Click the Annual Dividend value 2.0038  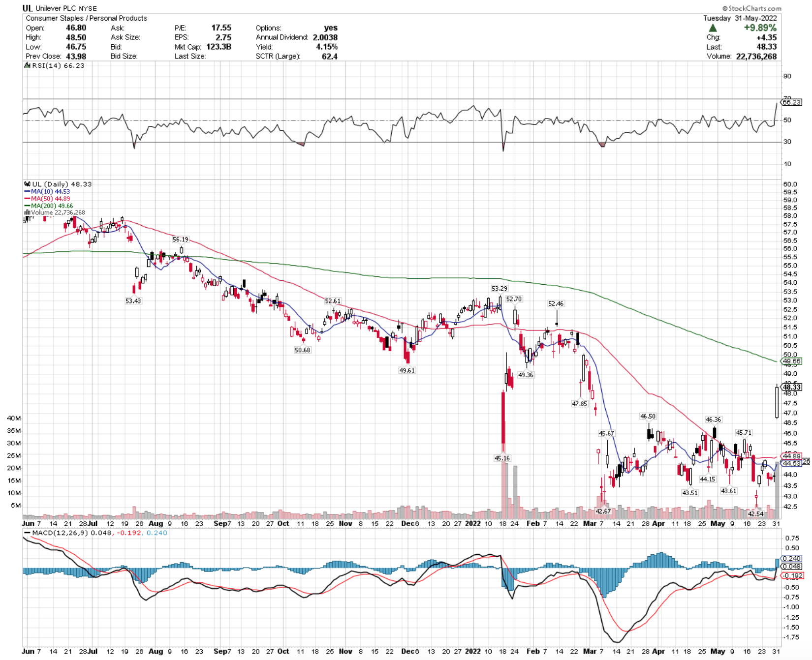click(x=325, y=37)
